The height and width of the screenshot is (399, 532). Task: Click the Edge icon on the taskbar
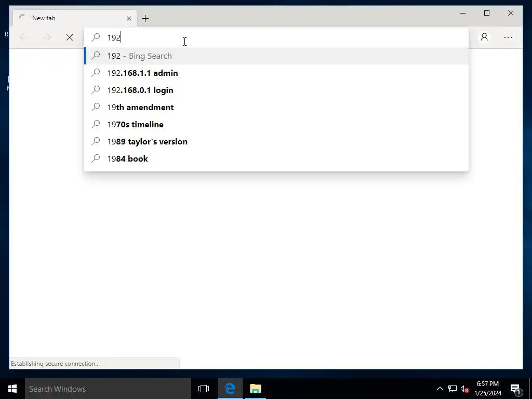tap(230, 389)
